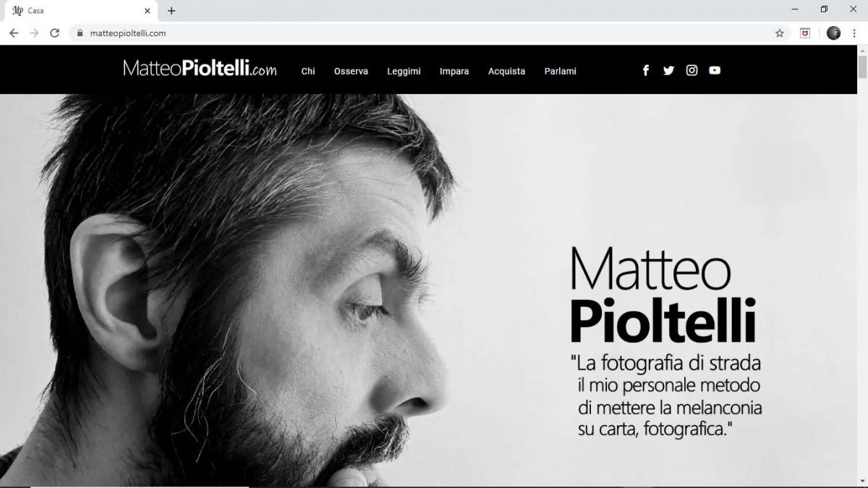Go to the Impara section
868x488 pixels.
[x=454, y=71]
